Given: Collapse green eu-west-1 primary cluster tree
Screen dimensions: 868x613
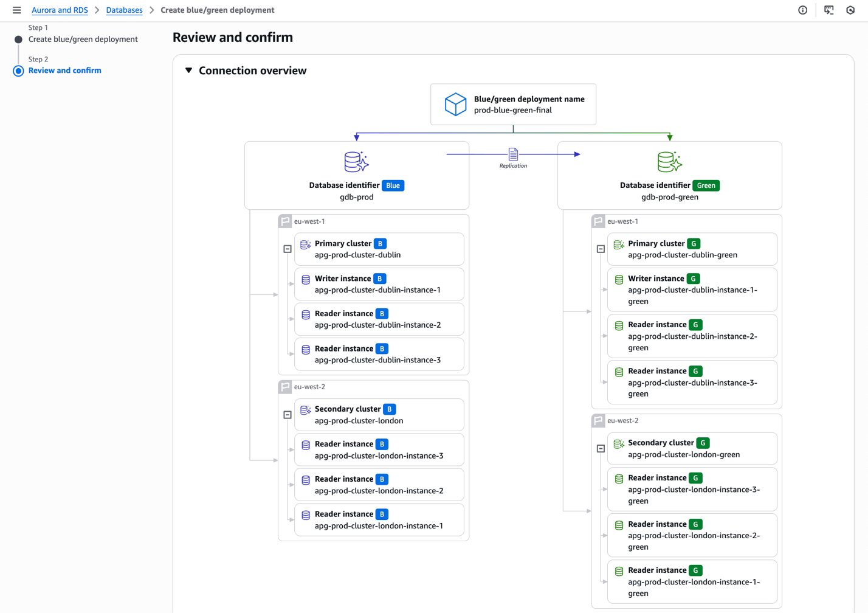Looking at the screenshot, I should coord(601,249).
